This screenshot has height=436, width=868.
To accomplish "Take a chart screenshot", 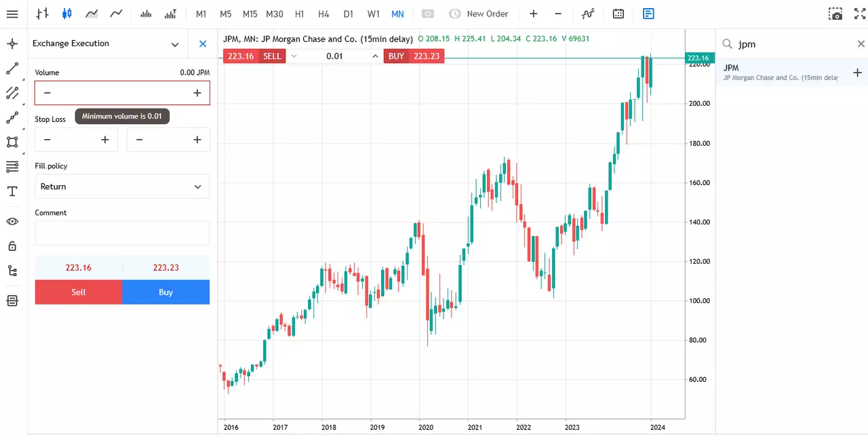I will (x=835, y=14).
